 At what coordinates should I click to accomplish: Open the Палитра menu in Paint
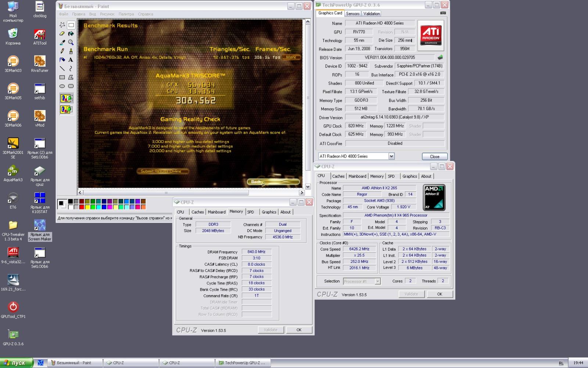[x=126, y=14]
